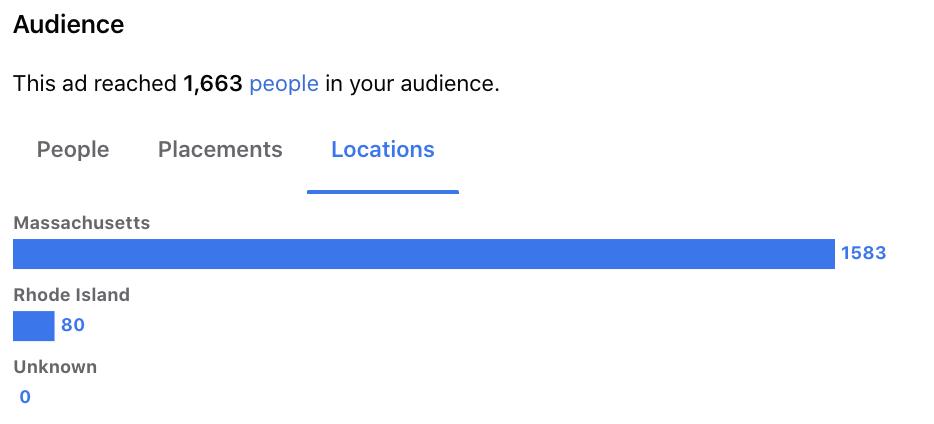The height and width of the screenshot is (424, 934).
Task: Click the Massachusetts blue bar
Action: tap(424, 254)
